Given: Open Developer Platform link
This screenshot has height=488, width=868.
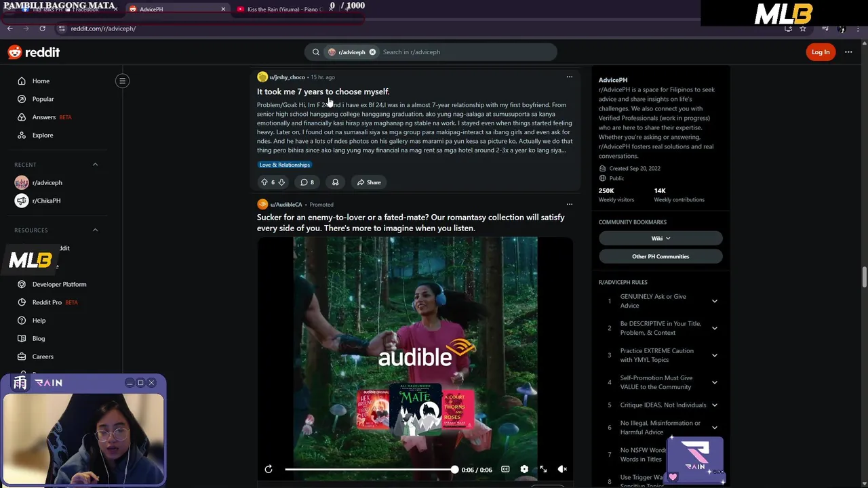Looking at the screenshot, I should pyautogui.click(x=59, y=284).
